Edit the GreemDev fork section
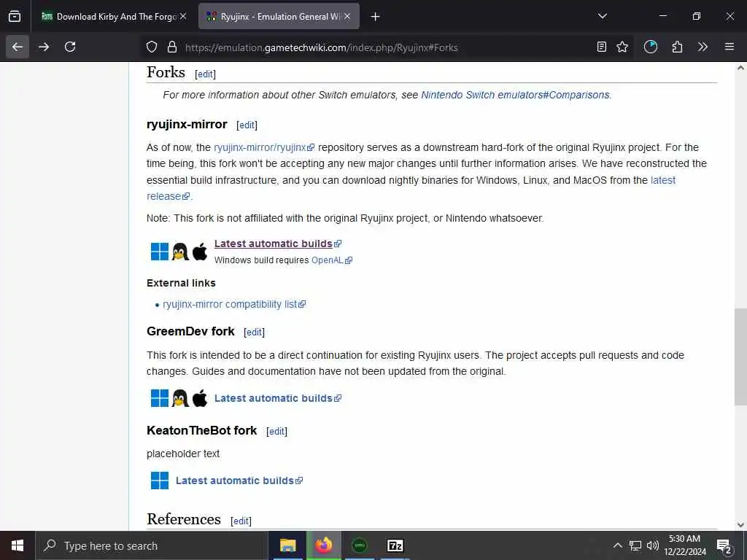This screenshot has width=747, height=560. pyautogui.click(x=254, y=332)
